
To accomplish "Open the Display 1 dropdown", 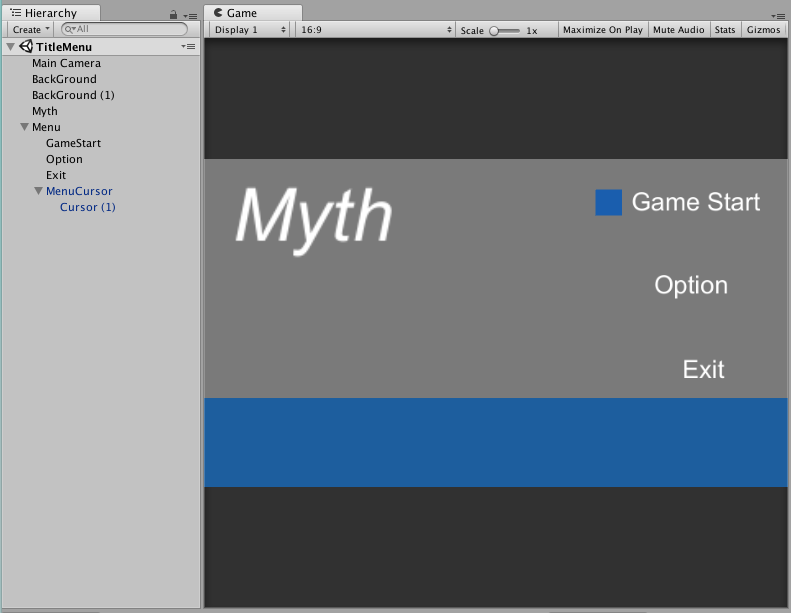I will click(x=250, y=30).
